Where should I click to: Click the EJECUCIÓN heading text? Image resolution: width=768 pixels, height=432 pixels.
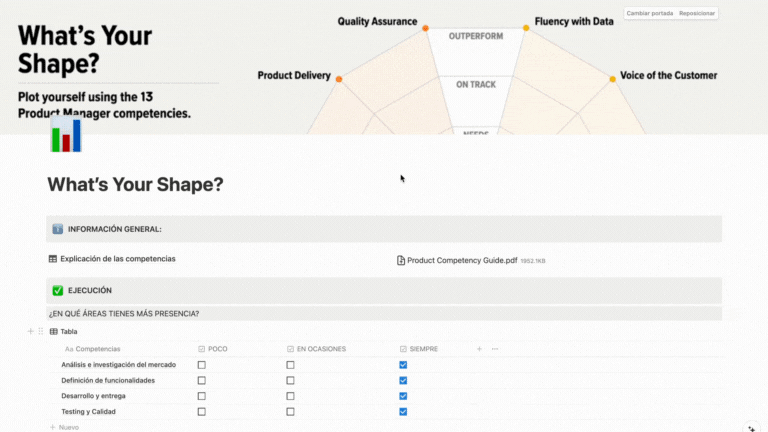[90, 290]
